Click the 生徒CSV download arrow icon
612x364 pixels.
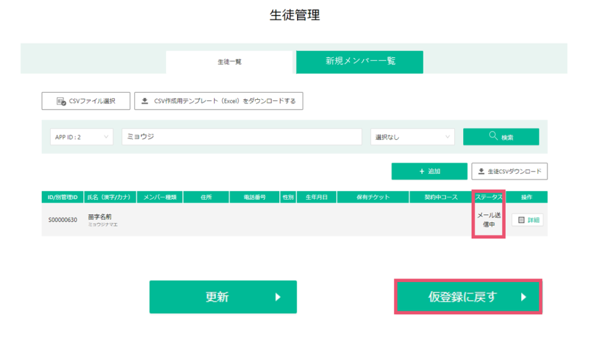[481, 172]
